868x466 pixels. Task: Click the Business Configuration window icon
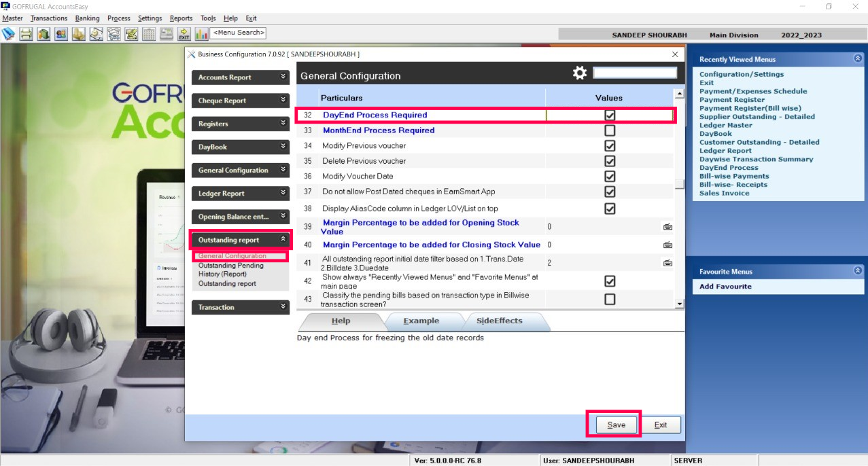[x=191, y=54]
